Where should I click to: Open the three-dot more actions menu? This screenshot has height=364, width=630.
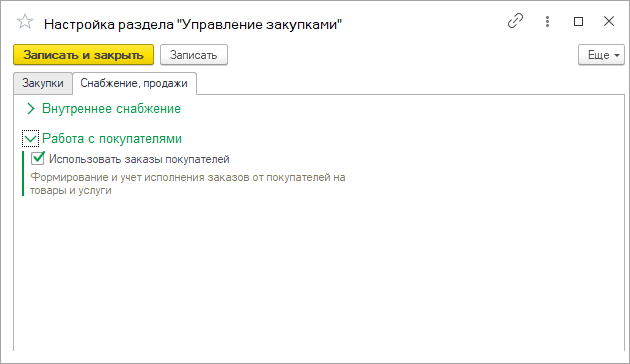[547, 21]
